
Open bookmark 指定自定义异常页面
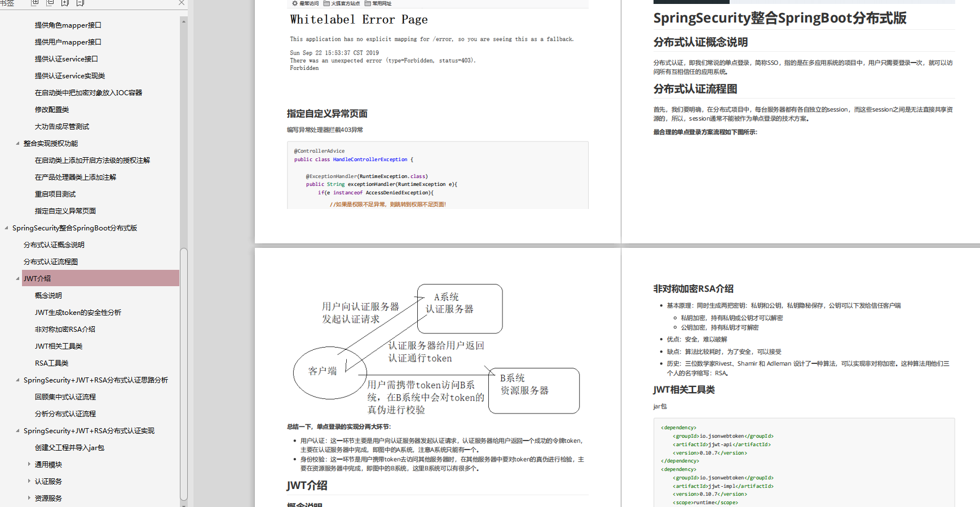pos(65,211)
